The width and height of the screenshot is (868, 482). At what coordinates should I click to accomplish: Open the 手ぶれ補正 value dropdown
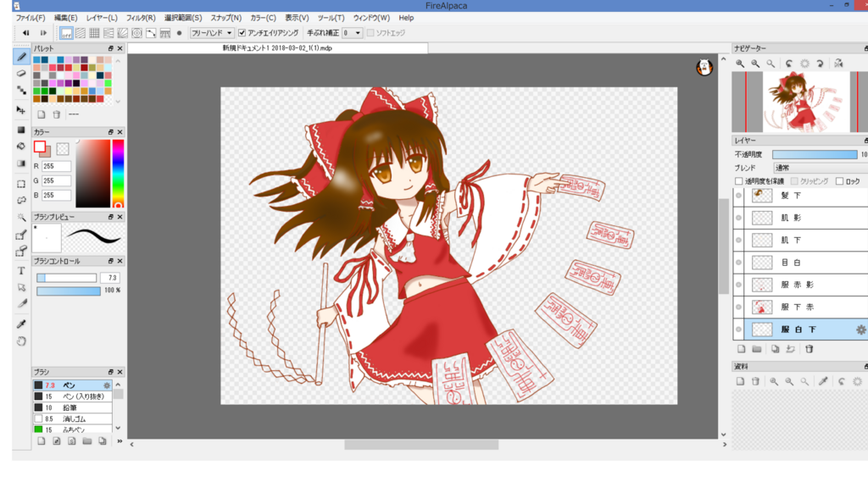(352, 33)
